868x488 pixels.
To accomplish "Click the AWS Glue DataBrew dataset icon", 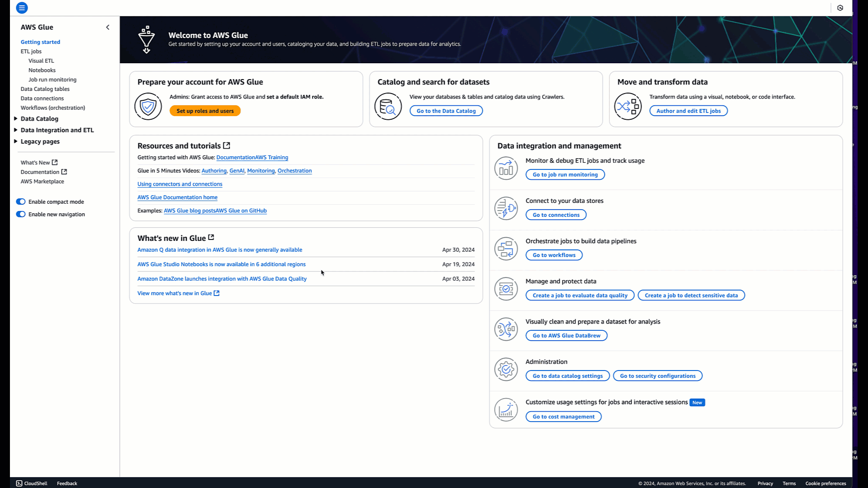I will (x=505, y=328).
